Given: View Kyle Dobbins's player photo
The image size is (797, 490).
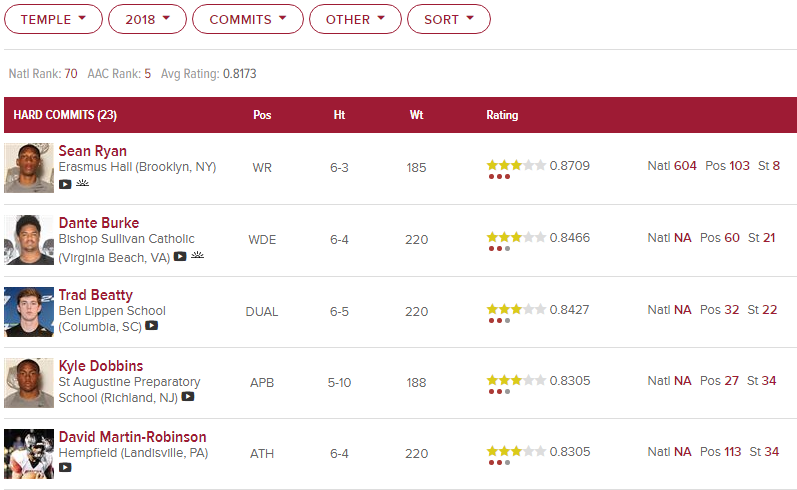Looking at the screenshot, I should (29, 383).
